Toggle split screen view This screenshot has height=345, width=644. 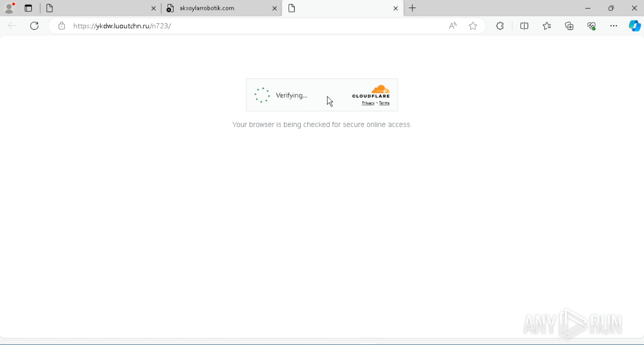524,26
